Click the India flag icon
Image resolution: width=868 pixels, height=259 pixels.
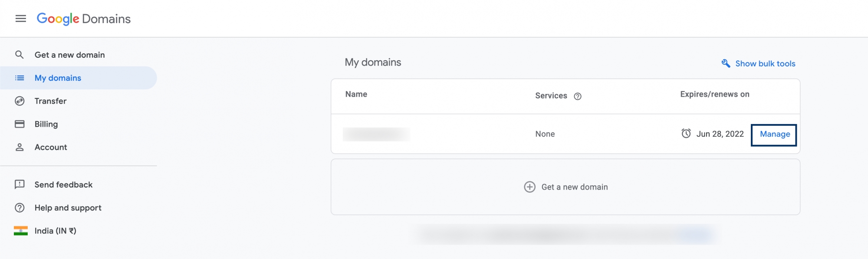20,231
